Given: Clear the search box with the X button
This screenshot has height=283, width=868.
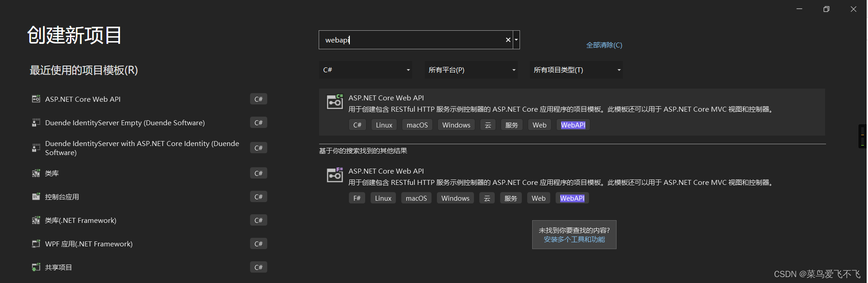Looking at the screenshot, I should point(508,40).
